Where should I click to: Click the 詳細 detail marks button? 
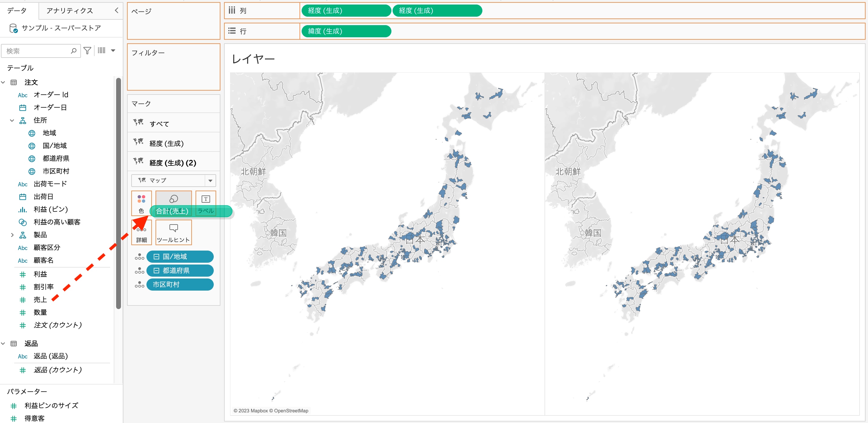click(142, 232)
